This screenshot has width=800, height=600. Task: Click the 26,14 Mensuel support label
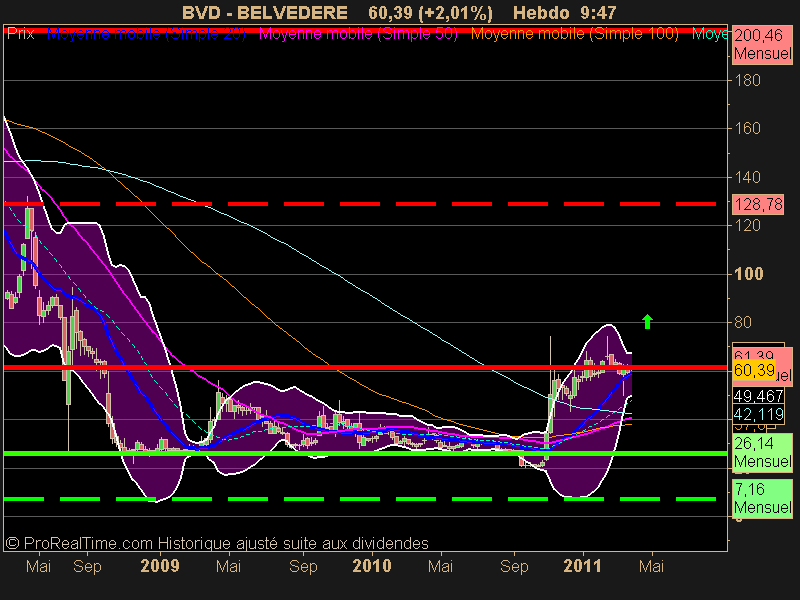coord(762,452)
